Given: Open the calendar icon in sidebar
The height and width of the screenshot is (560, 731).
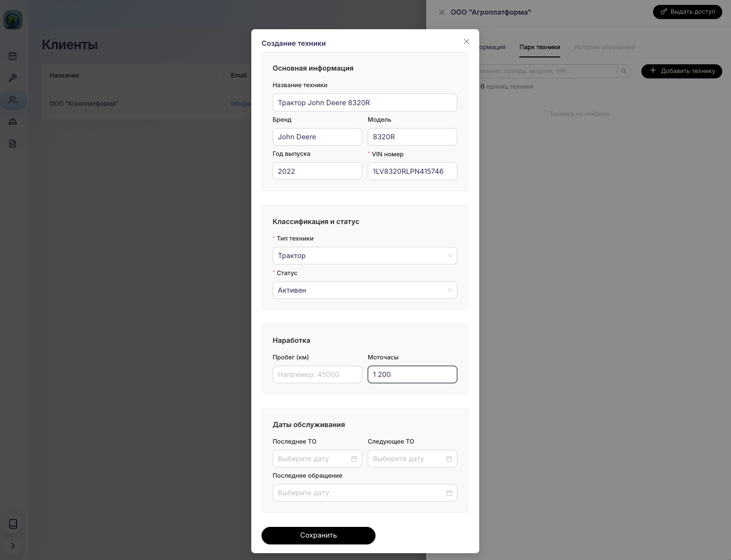Looking at the screenshot, I should [13, 56].
